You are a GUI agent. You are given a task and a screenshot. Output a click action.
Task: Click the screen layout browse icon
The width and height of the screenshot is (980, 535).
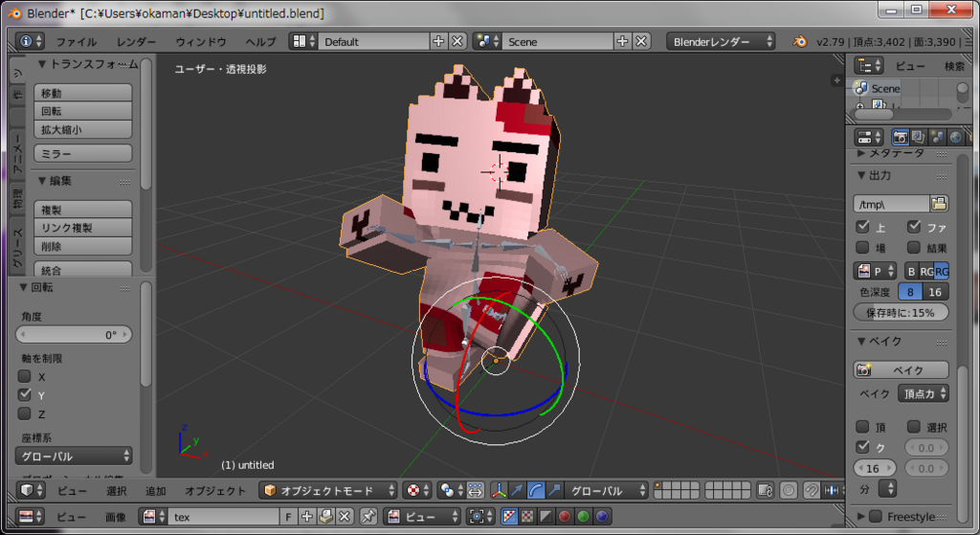click(x=303, y=41)
